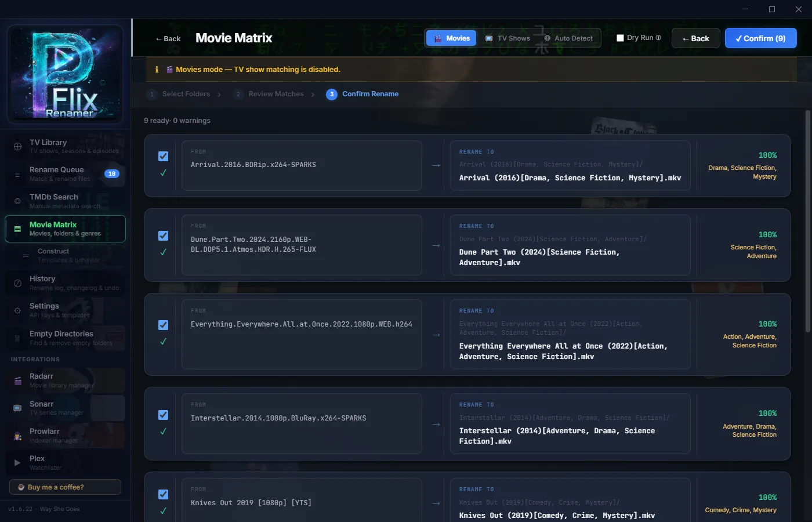This screenshot has width=812, height=522.
Task: Select Auto Detect mode tab
Action: click(568, 38)
